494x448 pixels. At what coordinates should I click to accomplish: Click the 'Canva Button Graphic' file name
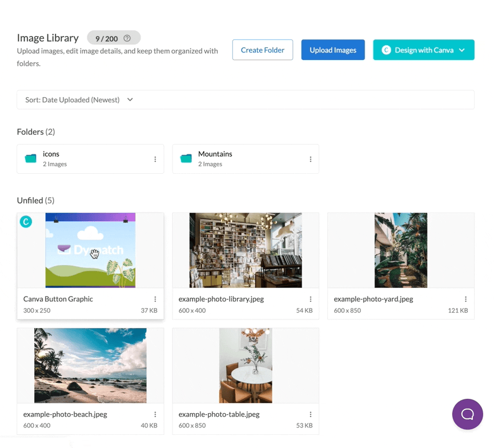(58, 299)
